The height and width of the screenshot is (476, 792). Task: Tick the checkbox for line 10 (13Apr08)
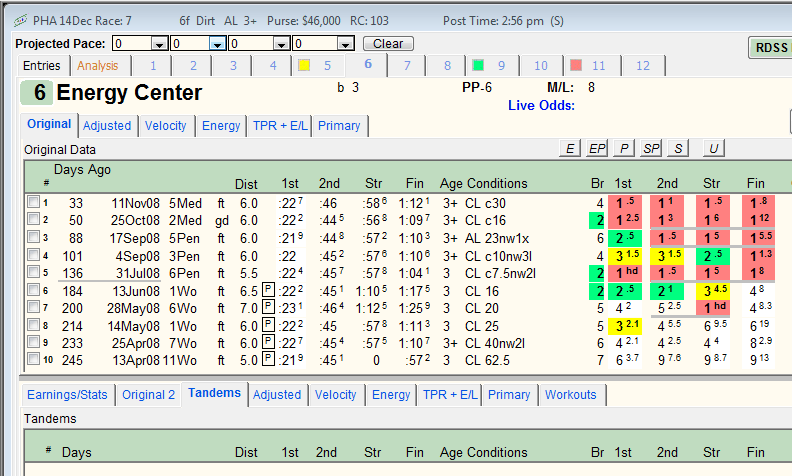click(33, 359)
